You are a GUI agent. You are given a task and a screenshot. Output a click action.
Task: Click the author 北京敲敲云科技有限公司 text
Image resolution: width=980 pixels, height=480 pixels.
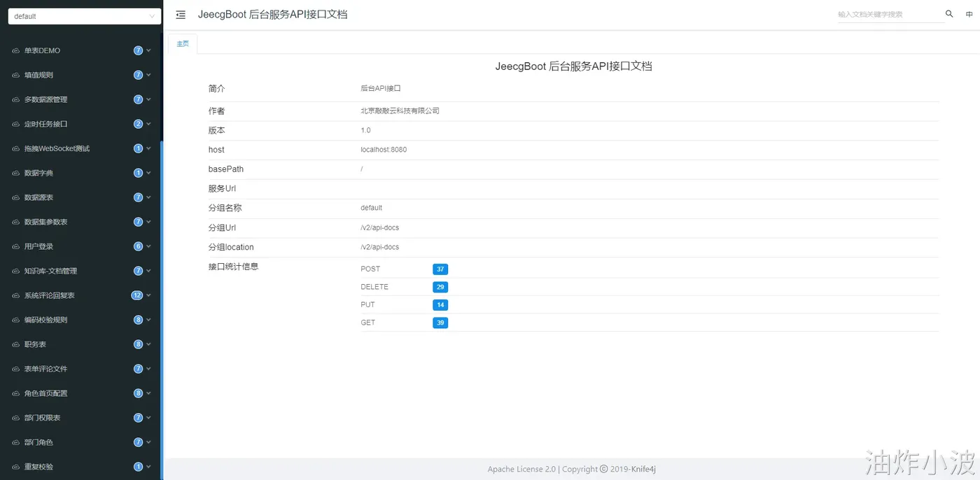pos(400,111)
